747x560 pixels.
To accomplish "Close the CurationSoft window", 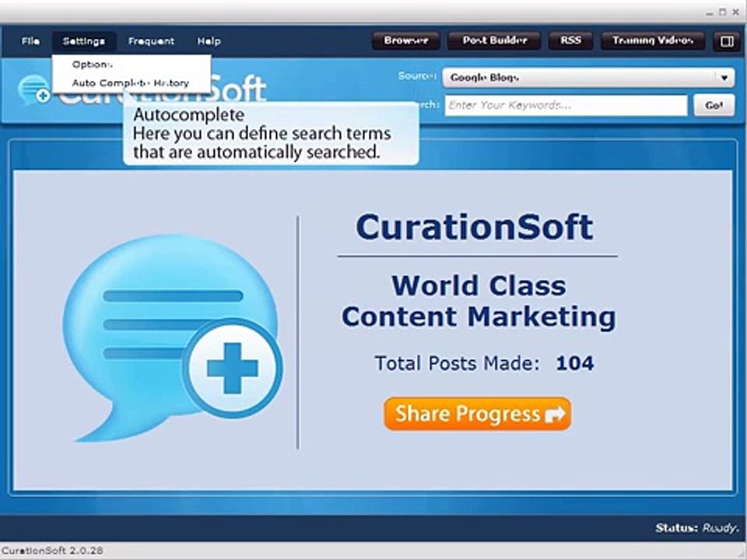I will (x=735, y=13).
